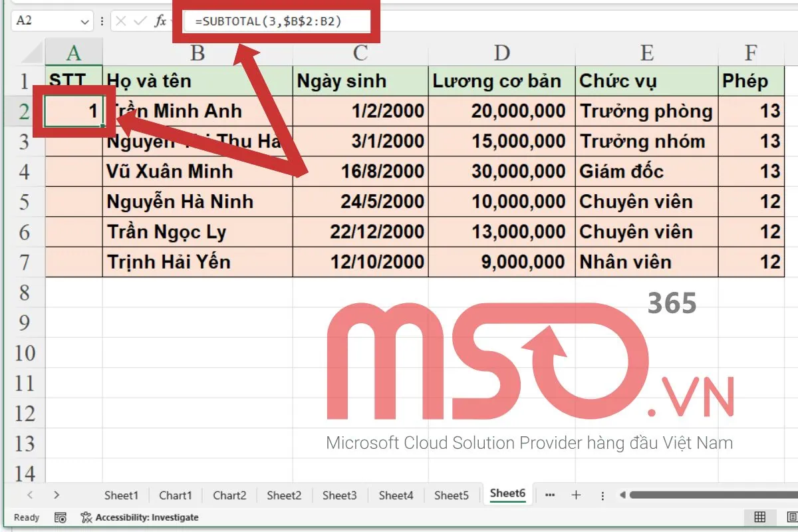Viewport: 798px width, 532px height.
Task: Click the macro recording icon in the status bar
Action: point(61,517)
